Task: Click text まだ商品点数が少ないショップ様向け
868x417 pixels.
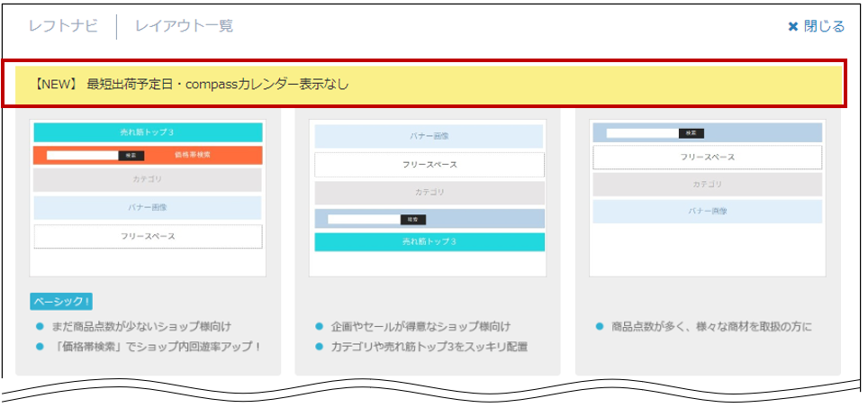Action: point(140,326)
